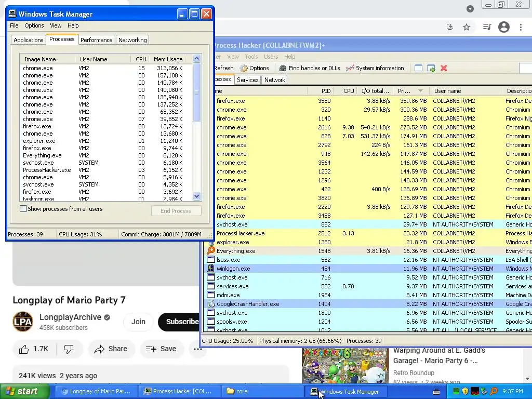
Task: Open more actions ellipsis under video
Action: [x=198, y=349]
